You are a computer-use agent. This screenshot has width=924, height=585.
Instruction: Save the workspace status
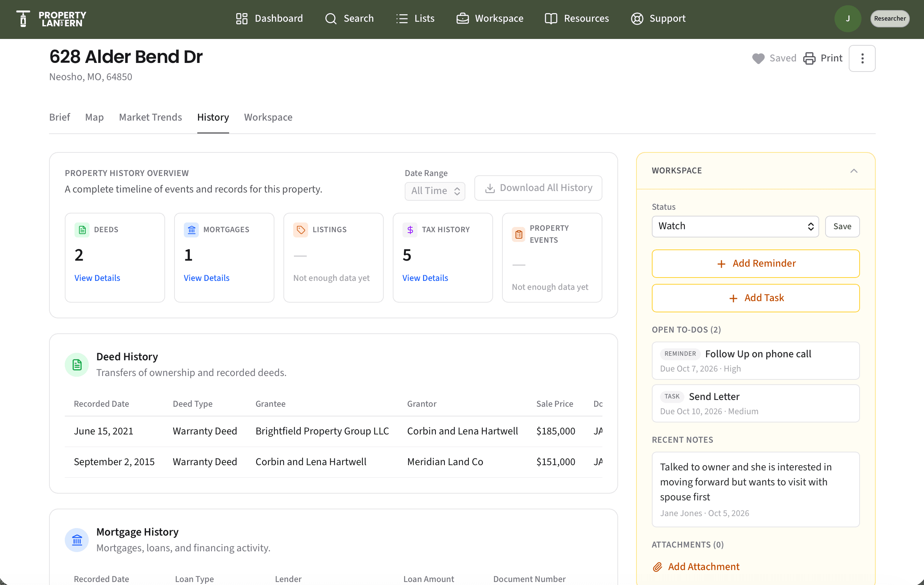point(842,226)
